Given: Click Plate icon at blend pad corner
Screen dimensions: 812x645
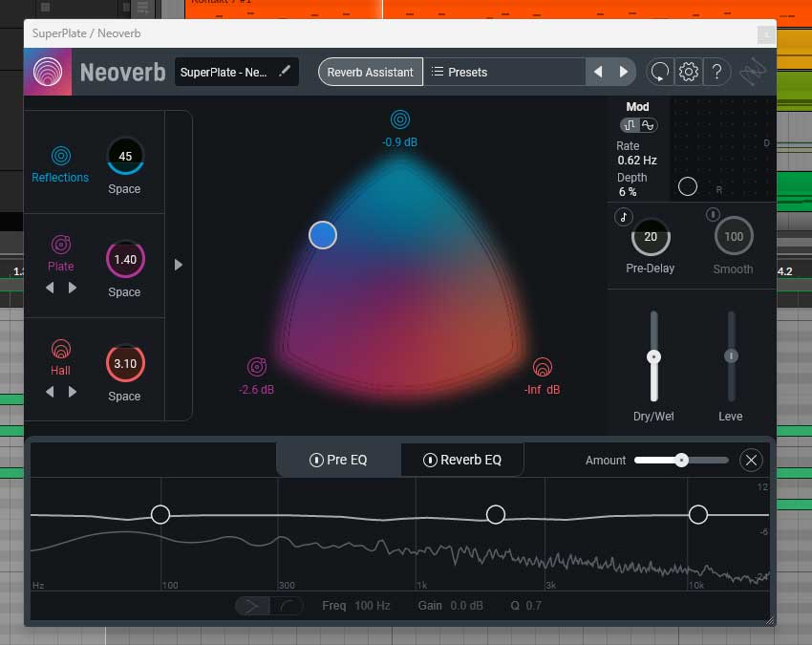Looking at the screenshot, I should 257,367.
